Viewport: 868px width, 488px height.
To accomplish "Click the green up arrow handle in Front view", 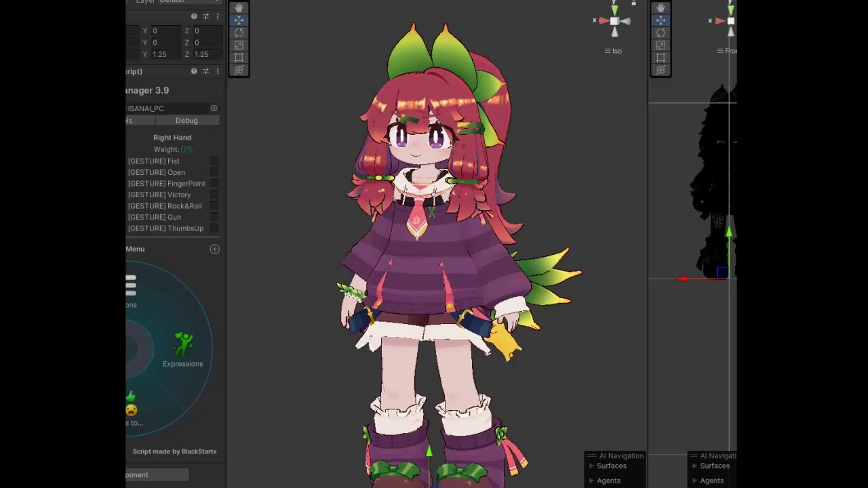I will tap(730, 232).
